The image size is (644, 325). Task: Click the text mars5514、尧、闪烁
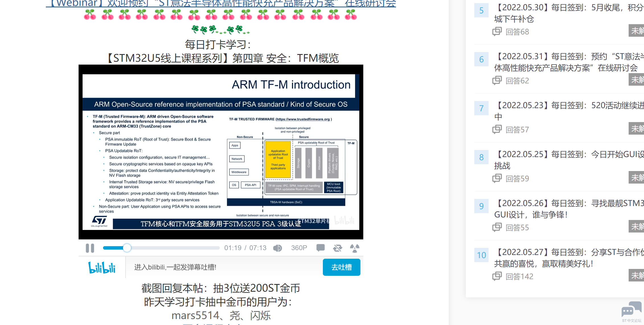tap(221, 315)
